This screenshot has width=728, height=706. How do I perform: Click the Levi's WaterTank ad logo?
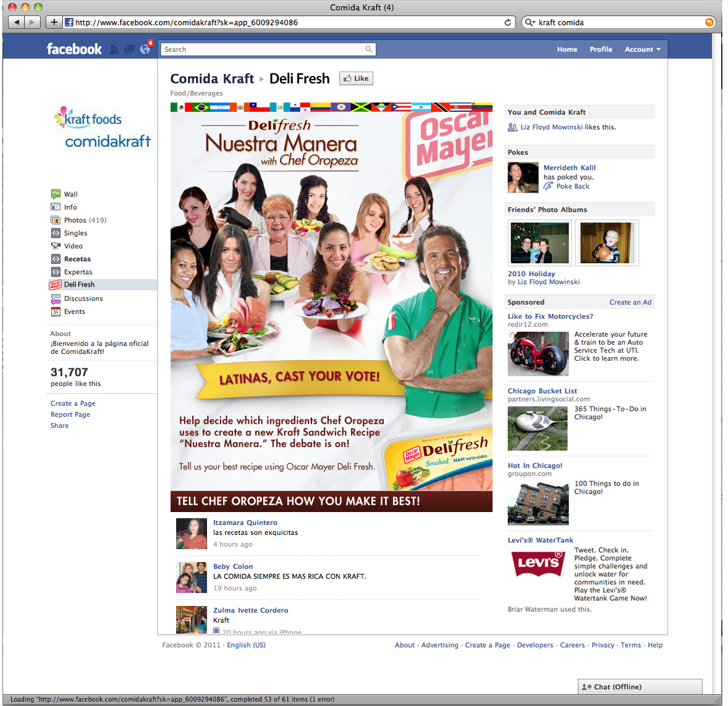tap(538, 563)
